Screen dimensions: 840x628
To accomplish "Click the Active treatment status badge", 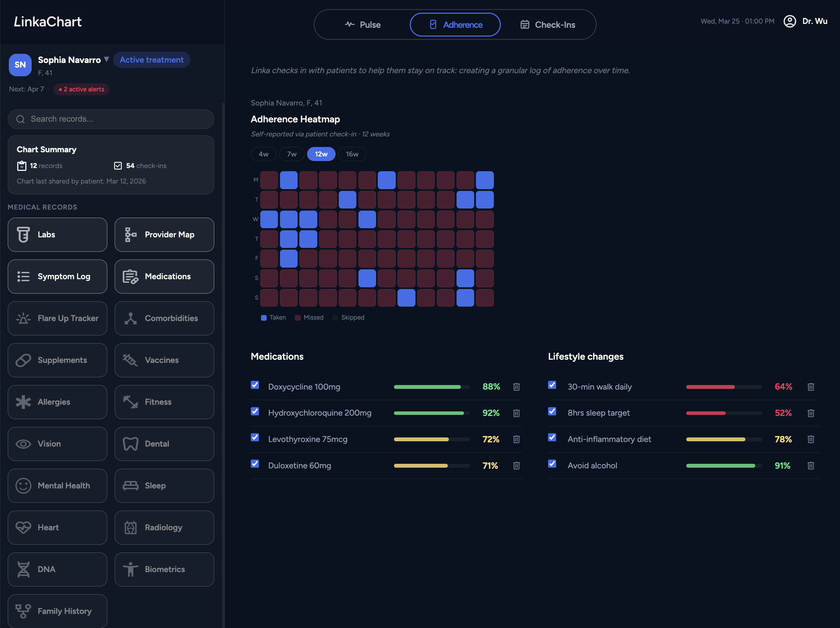I will click(x=152, y=60).
